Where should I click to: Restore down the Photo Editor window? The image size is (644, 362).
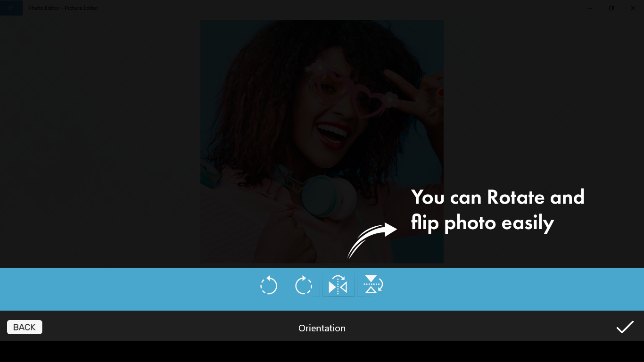click(x=611, y=8)
